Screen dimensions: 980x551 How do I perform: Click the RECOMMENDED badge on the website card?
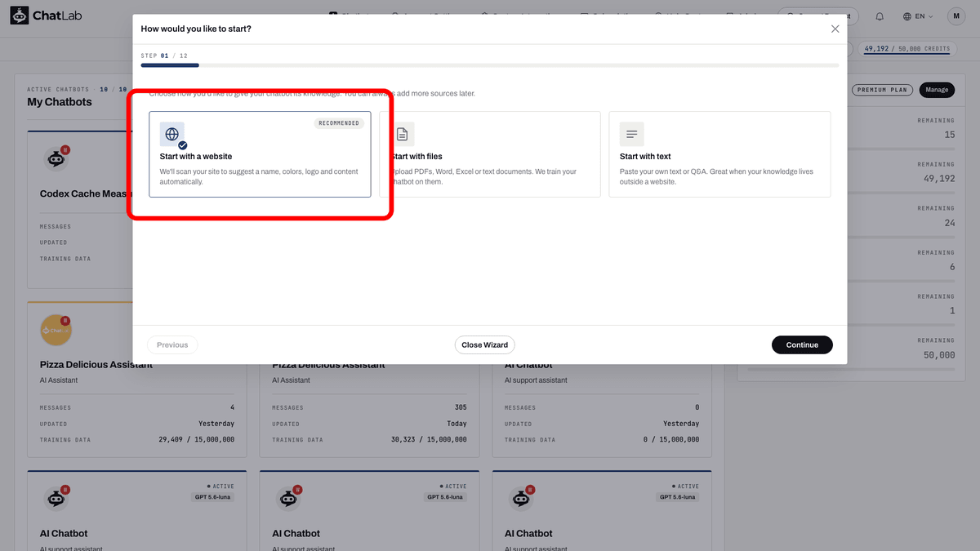coord(339,123)
